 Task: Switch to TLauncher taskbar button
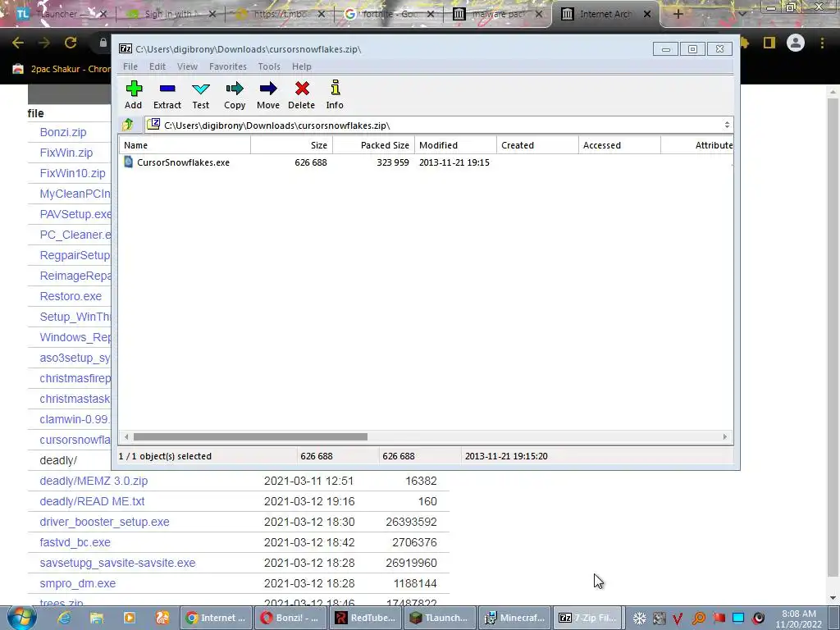pos(439,618)
